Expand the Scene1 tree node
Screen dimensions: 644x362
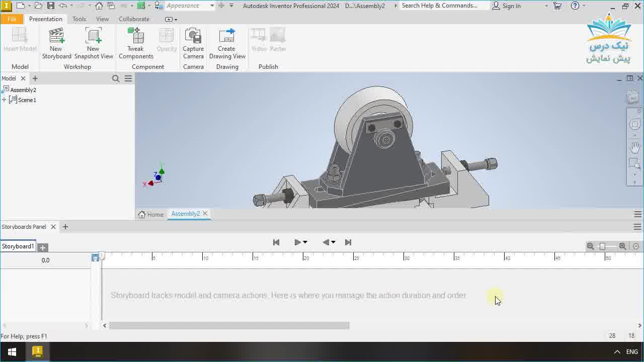click(x=4, y=100)
